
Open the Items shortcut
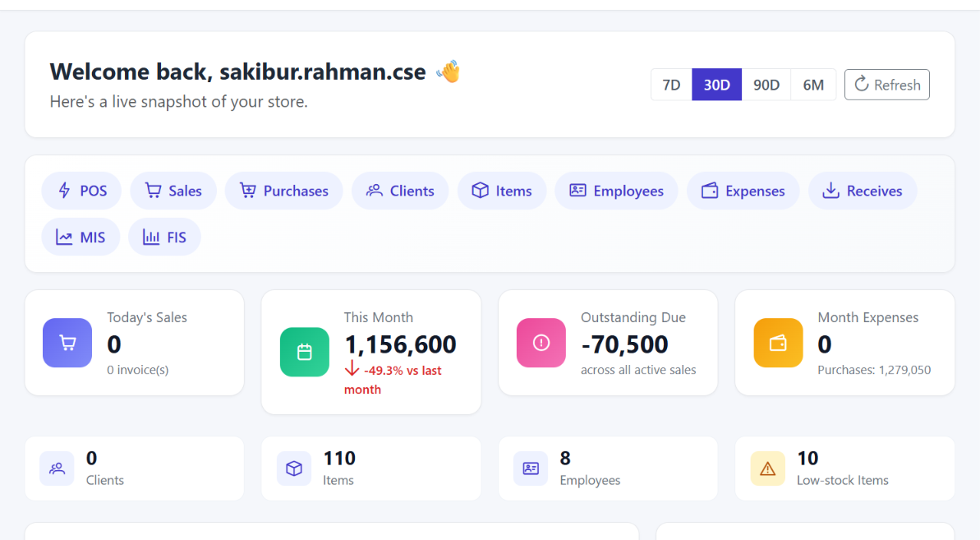[x=502, y=191]
